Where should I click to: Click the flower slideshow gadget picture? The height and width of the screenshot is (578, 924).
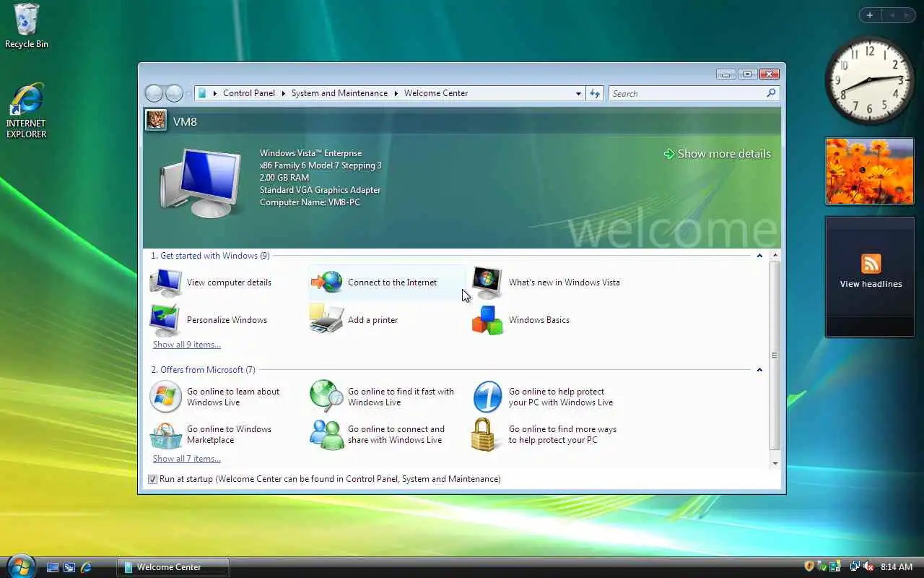[869, 171]
